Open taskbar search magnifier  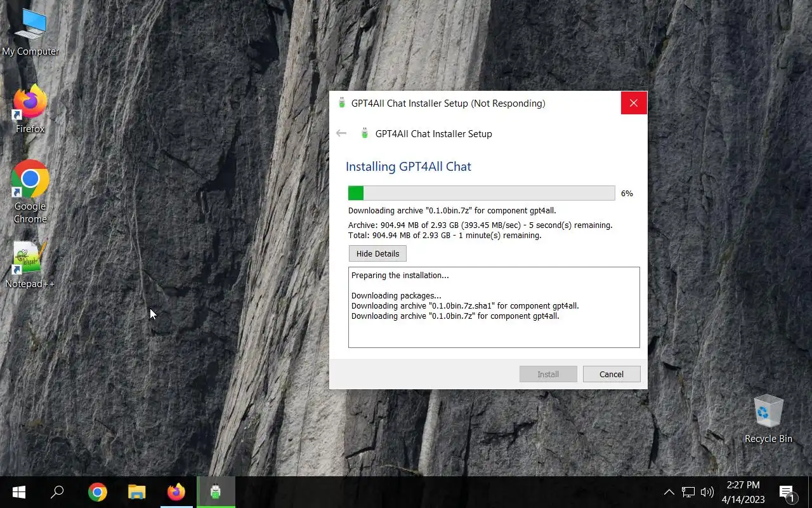coord(57,492)
